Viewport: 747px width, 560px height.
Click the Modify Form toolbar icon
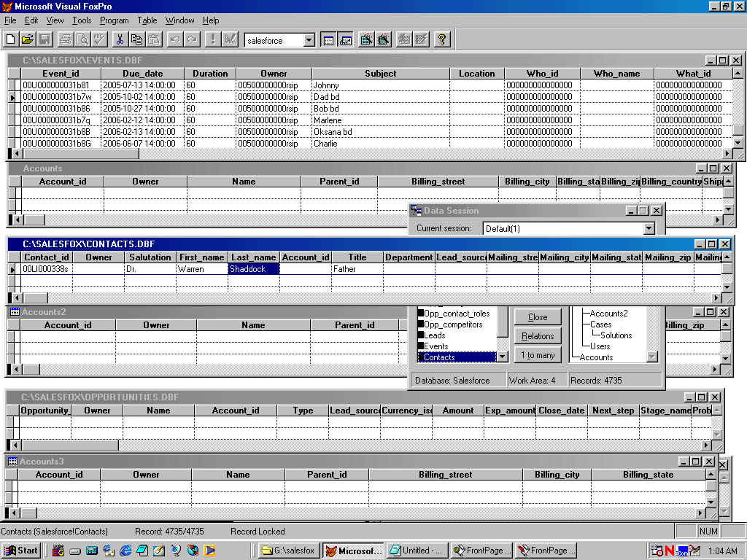[x=230, y=39]
